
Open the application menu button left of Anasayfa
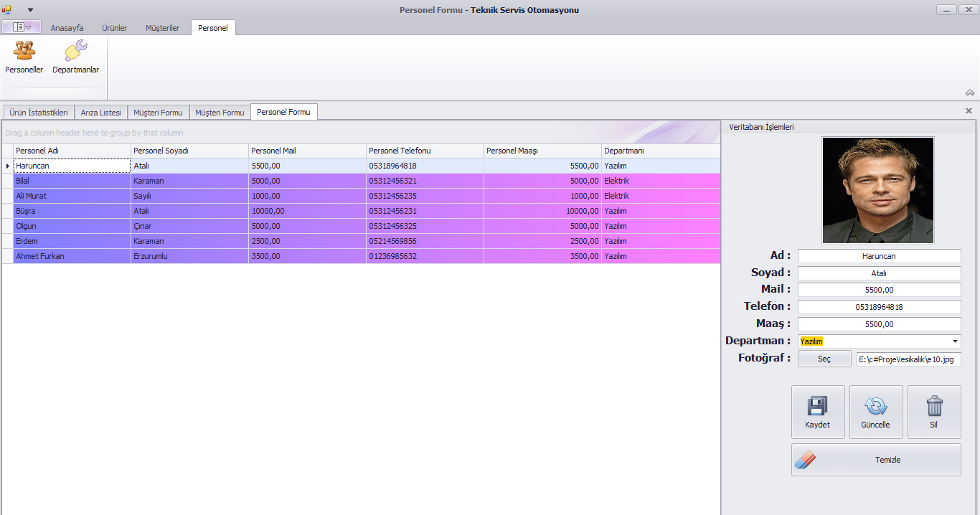tap(22, 27)
